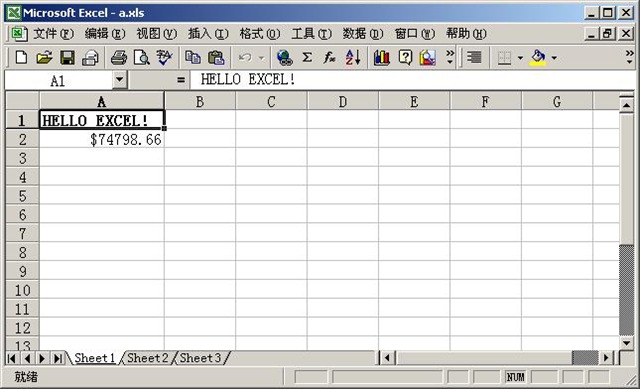The image size is (640, 389).
Task: Click the Name Box showing A1
Action: pyautogui.click(x=58, y=80)
